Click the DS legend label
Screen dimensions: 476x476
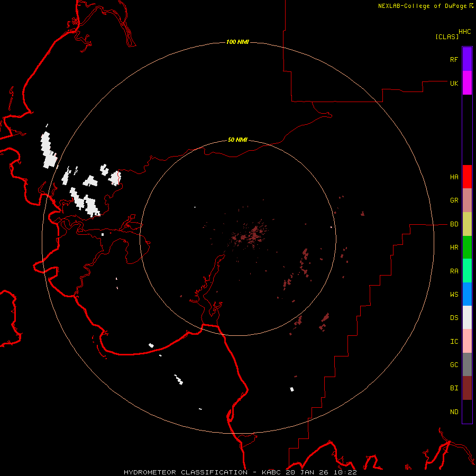tap(454, 318)
